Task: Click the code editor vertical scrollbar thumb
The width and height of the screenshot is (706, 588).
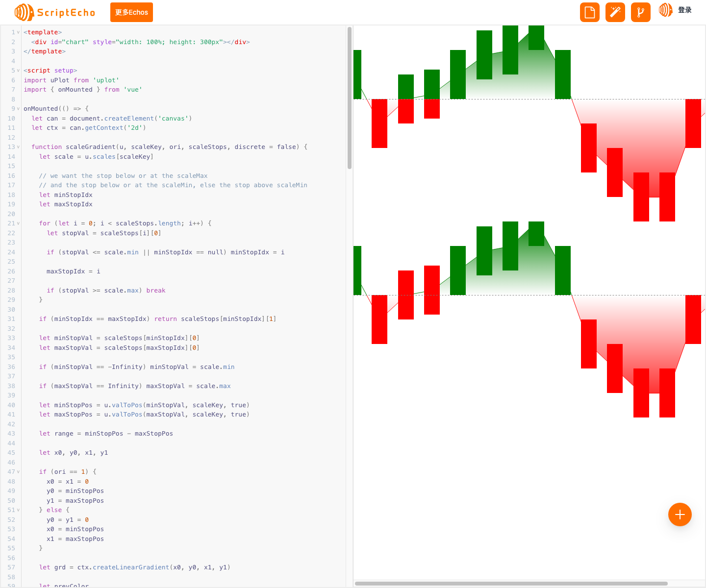Action: (350, 98)
